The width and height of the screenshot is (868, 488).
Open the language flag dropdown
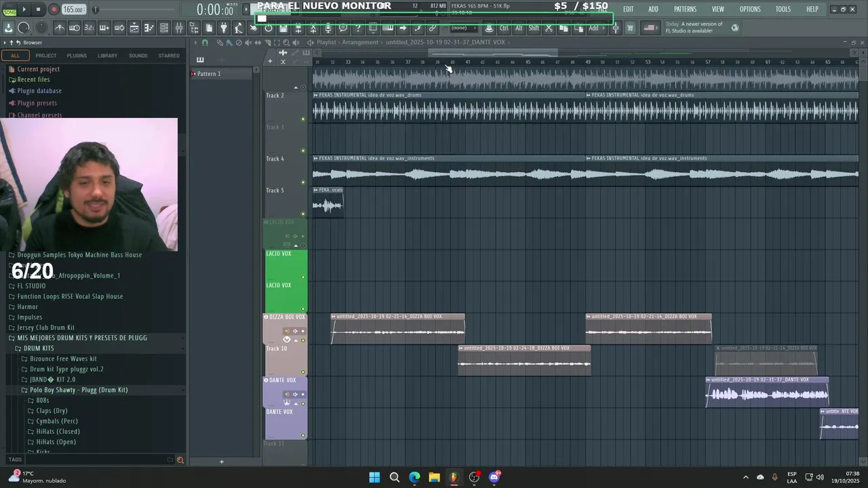(651, 28)
